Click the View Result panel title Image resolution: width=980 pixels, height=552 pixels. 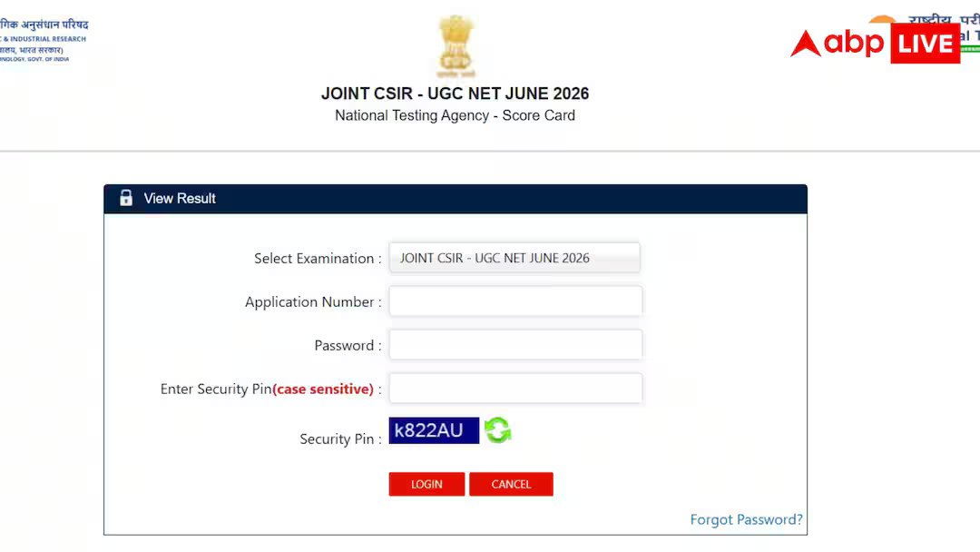coord(180,198)
